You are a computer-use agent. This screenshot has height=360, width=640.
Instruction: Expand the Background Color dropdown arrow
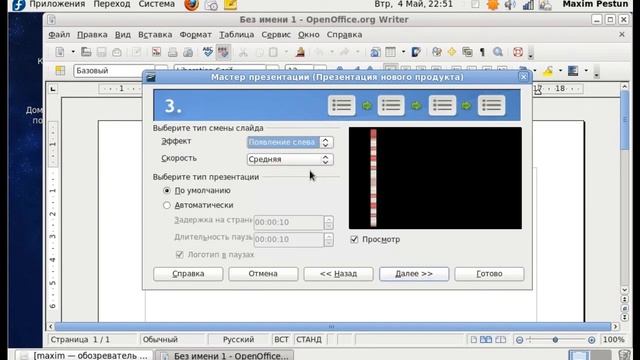pyautogui.click(x=586, y=71)
